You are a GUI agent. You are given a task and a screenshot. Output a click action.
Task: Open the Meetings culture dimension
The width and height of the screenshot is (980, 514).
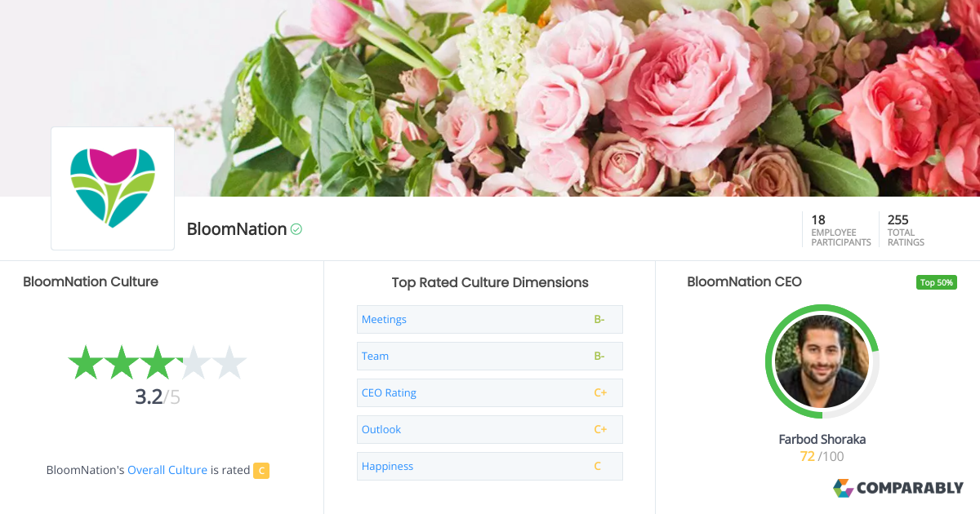pyautogui.click(x=384, y=319)
